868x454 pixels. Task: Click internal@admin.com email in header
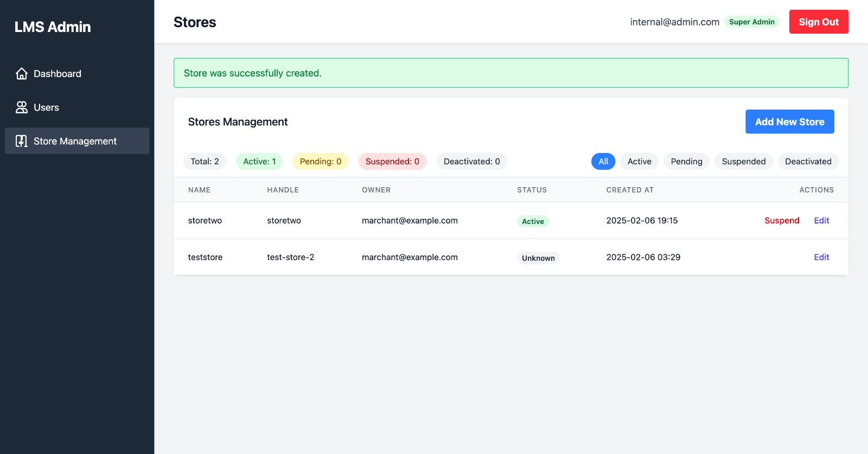[674, 22]
